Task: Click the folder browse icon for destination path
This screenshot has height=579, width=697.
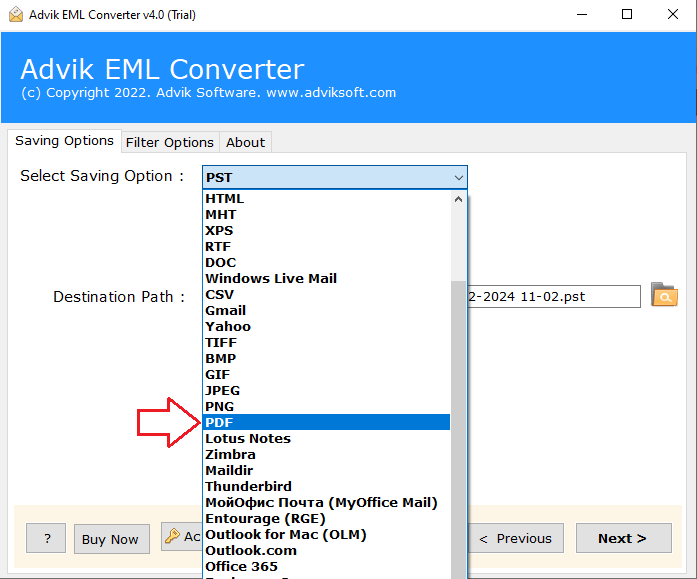Action: (x=664, y=295)
